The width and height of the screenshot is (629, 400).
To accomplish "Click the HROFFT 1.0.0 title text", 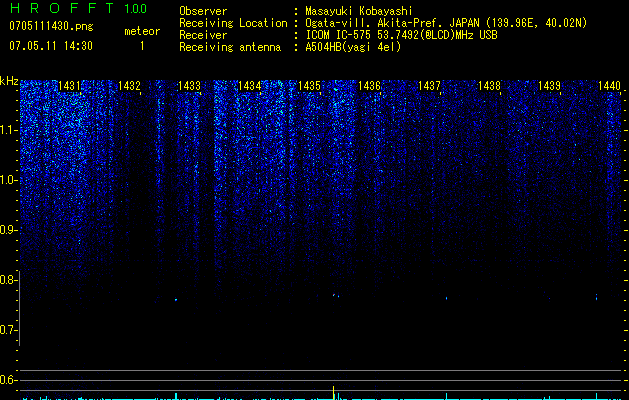I will [x=78, y=8].
